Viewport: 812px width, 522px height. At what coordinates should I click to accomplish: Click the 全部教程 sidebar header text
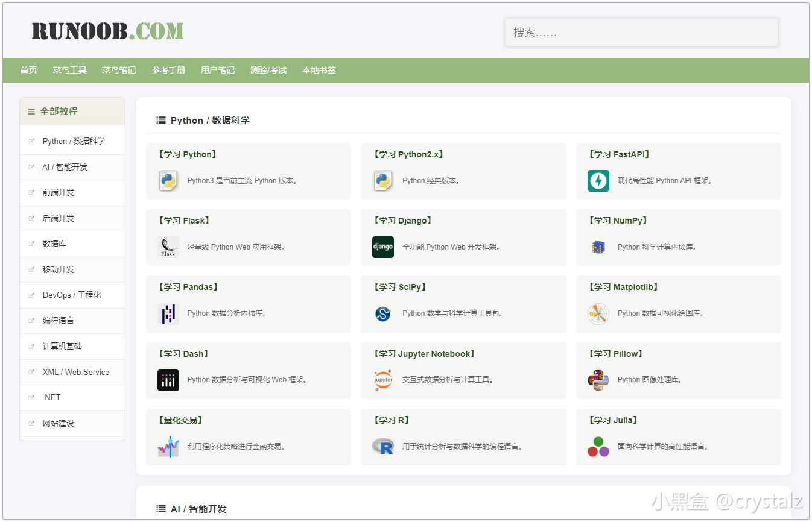pyautogui.click(x=59, y=112)
